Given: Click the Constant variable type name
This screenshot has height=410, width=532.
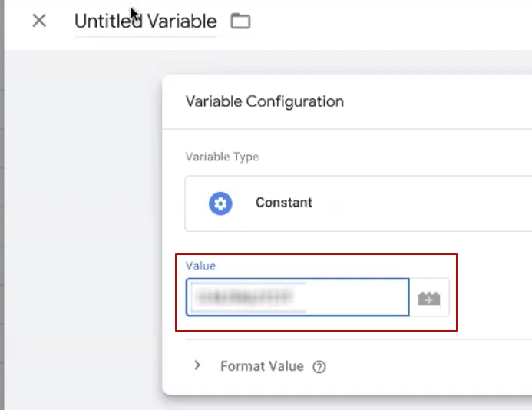Looking at the screenshot, I should [x=283, y=203].
